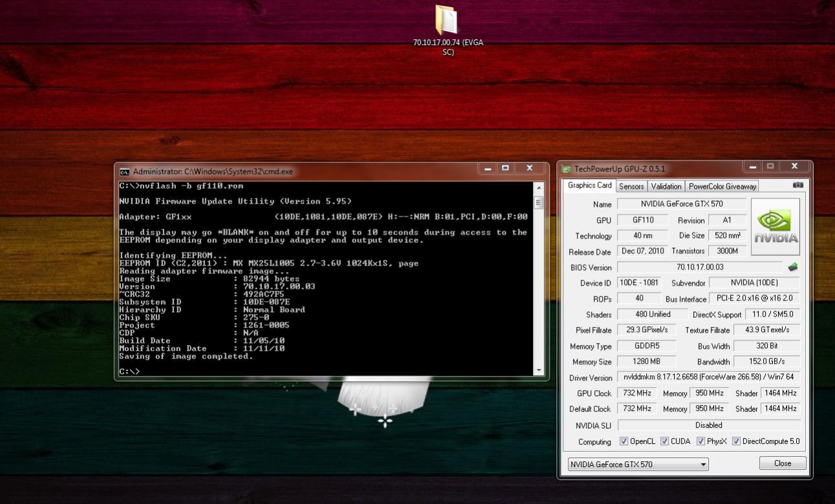Click the GPU field showing GF110
Viewport: 835px width, 504px height.
(x=642, y=220)
